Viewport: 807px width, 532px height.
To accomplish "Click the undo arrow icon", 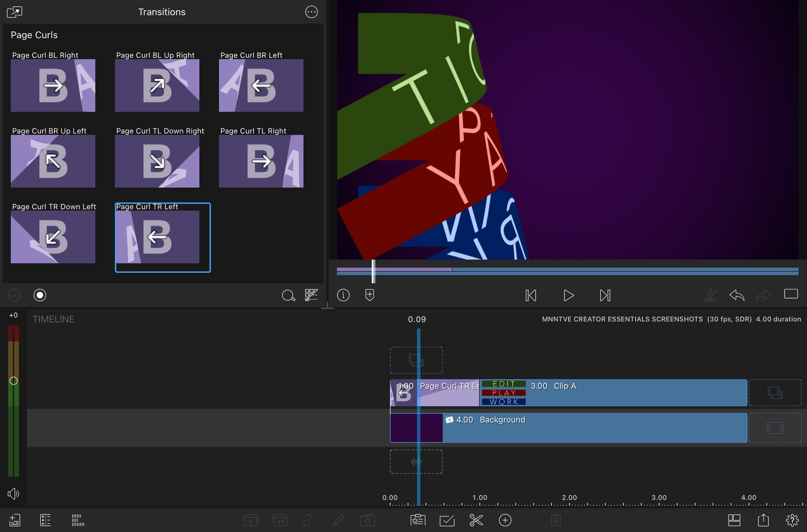I will (737, 295).
